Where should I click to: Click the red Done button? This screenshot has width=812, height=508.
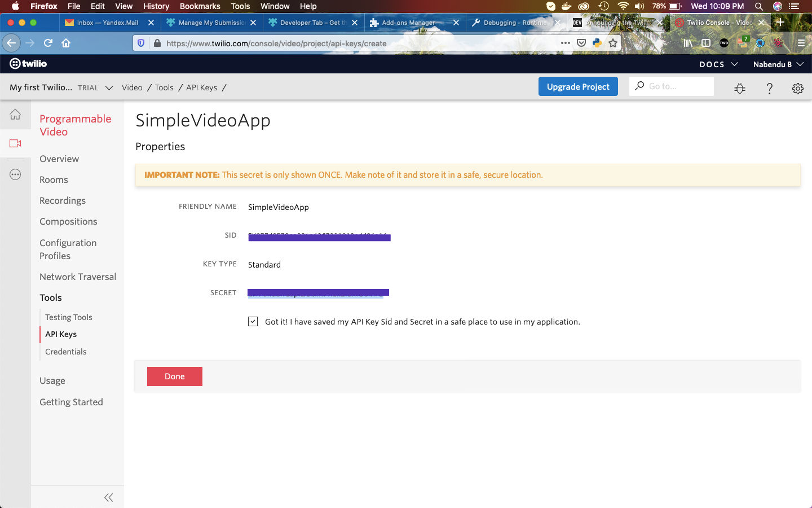click(175, 376)
